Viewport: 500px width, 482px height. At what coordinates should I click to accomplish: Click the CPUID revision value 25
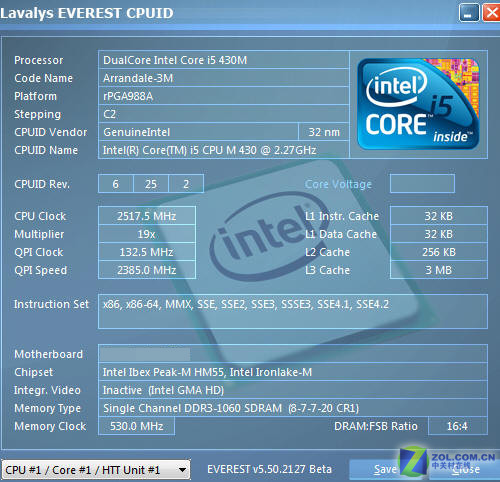click(x=151, y=184)
